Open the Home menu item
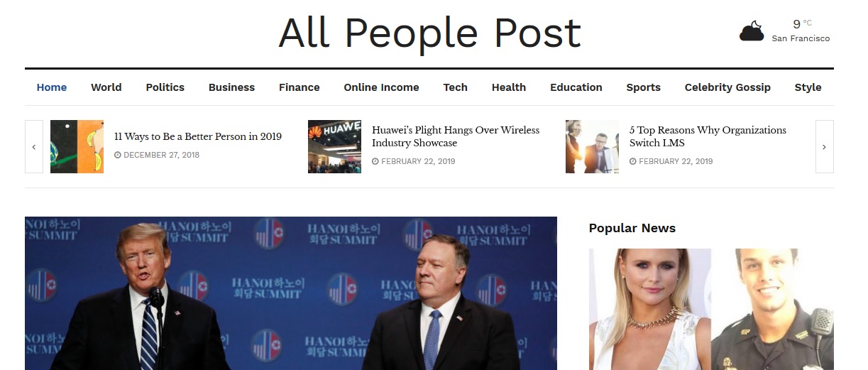Image resolution: width=868 pixels, height=370 pixels. click(52, 87)
